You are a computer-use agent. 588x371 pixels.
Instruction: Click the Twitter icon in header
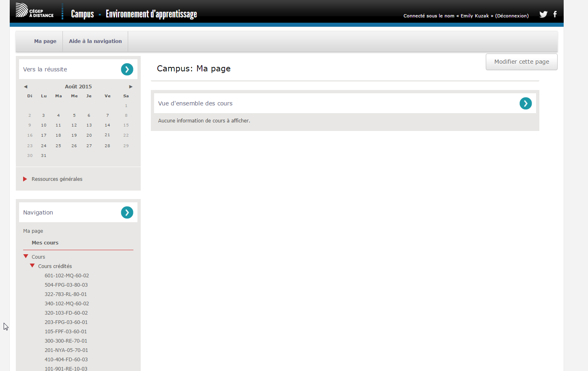click(x=543, y=15)
